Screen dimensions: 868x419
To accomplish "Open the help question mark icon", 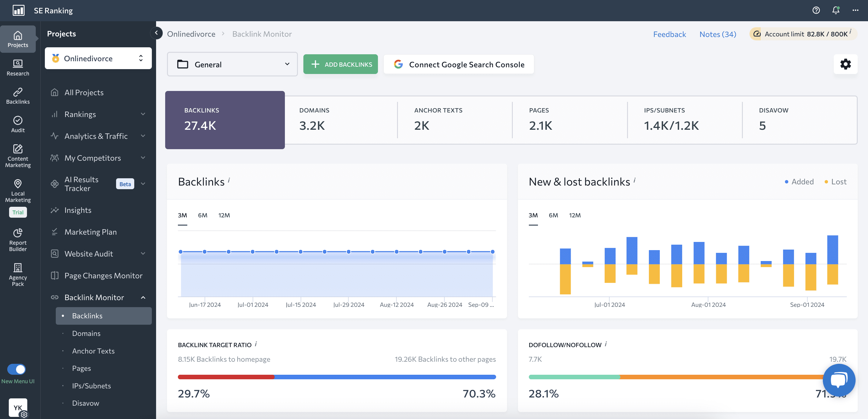I will tap(816, 10).
